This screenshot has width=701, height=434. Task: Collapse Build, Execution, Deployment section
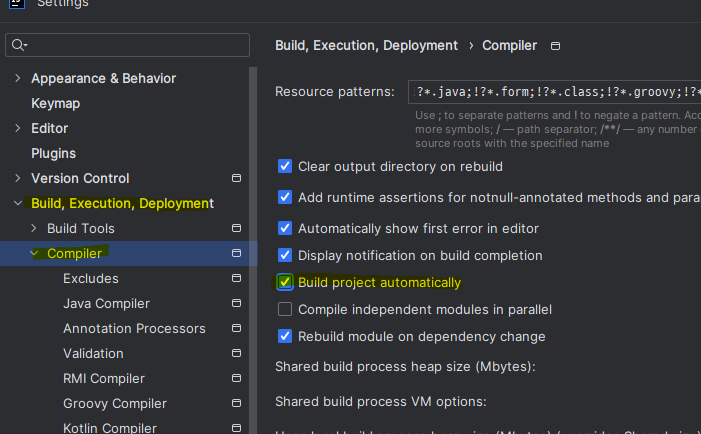tap(17, 203)
